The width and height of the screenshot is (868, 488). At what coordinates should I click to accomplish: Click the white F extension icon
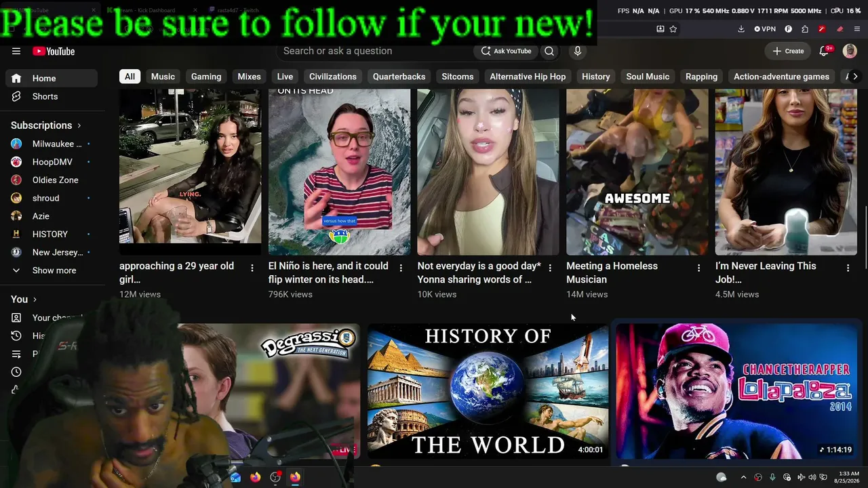[788, 29]
